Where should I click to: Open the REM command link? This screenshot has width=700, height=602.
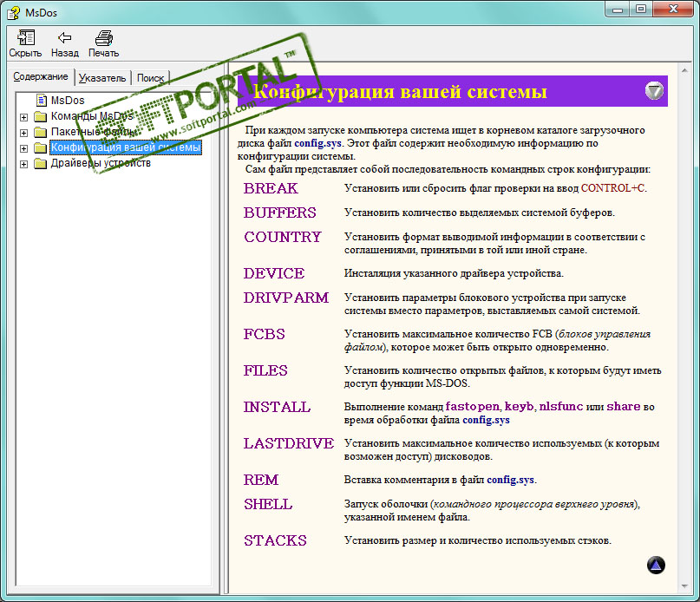click(x=261, y=480)
